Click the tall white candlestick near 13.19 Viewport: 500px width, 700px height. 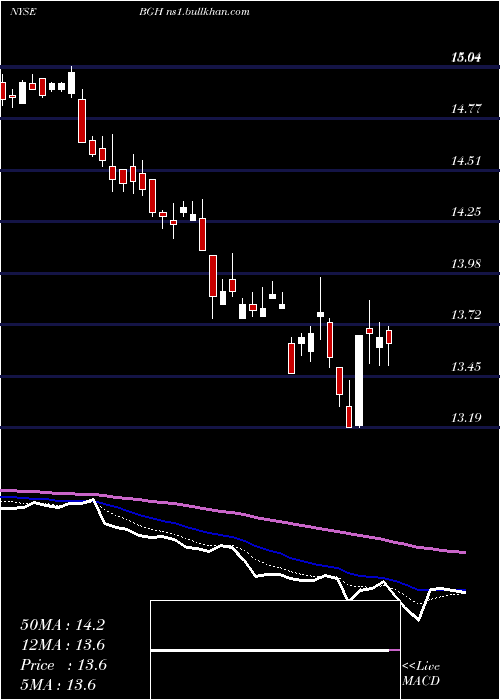[359, 381]
